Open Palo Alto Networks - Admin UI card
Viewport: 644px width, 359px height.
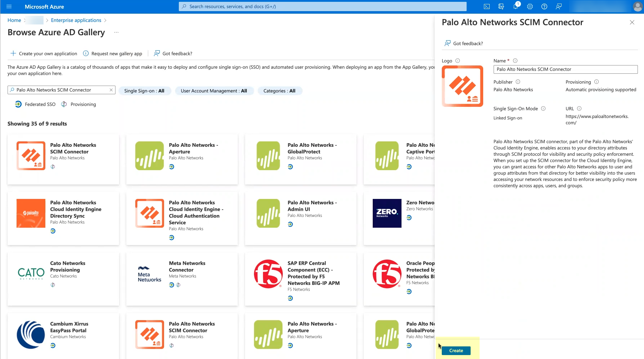pyautogui.click(x=301, y=218)
